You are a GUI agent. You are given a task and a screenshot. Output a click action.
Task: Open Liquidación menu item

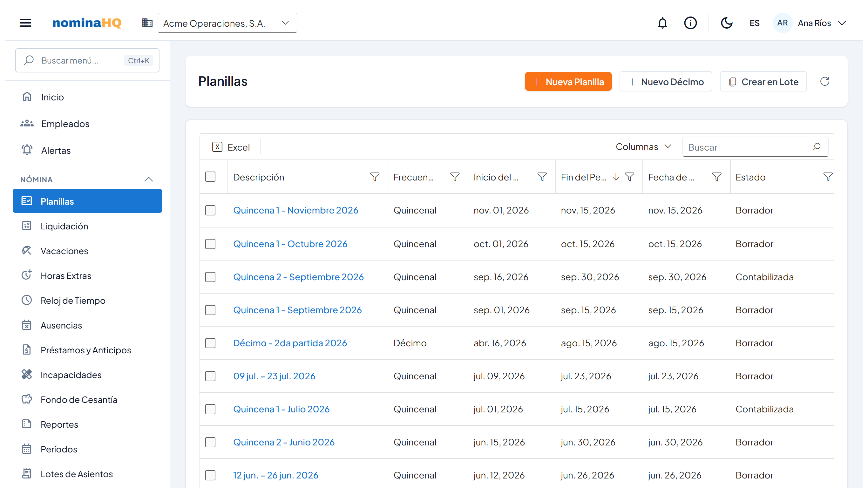(x=87, y=226)
